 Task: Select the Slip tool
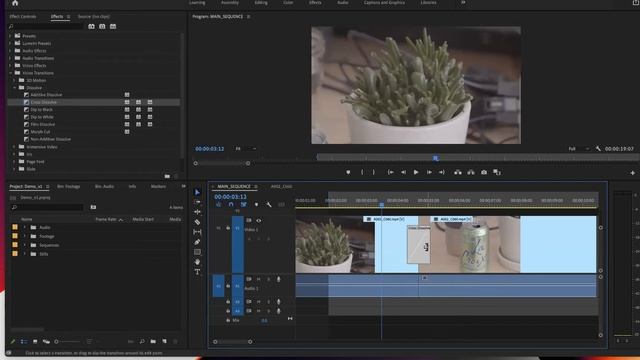coord(197,232)
